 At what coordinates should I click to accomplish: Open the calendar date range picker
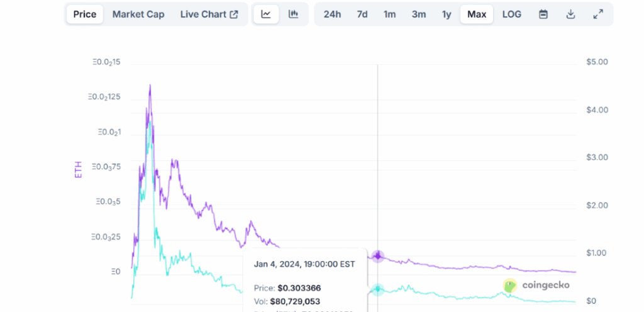543,14
